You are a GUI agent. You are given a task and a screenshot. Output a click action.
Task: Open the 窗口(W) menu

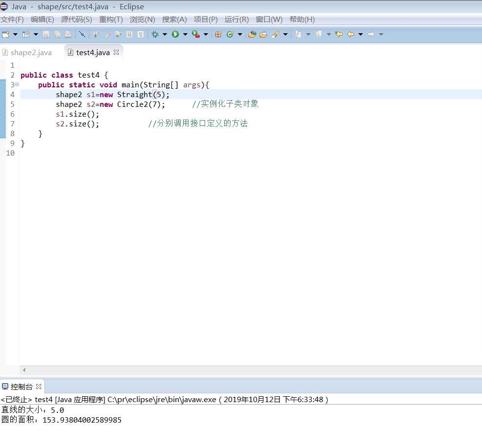click(269, 20)
